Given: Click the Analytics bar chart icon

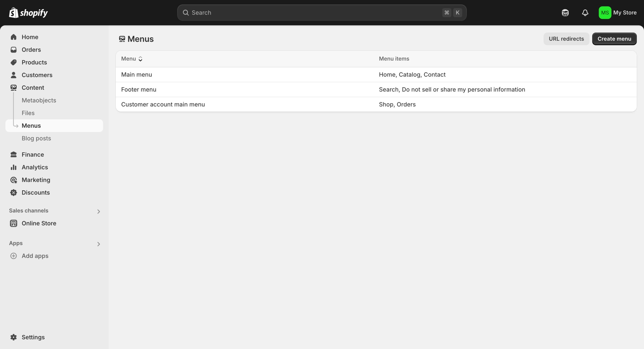Looking at the screenshot, I should (x=14, y=167).
